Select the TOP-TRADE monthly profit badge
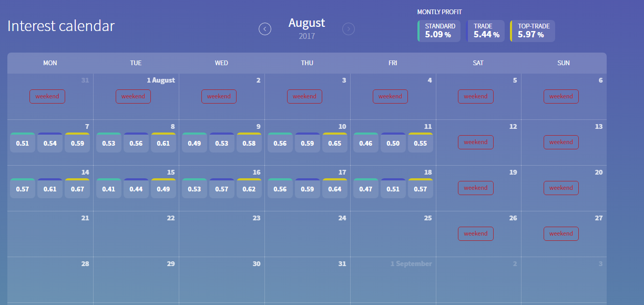The height and width of the screenshot is (305, 644). [533, 31]
